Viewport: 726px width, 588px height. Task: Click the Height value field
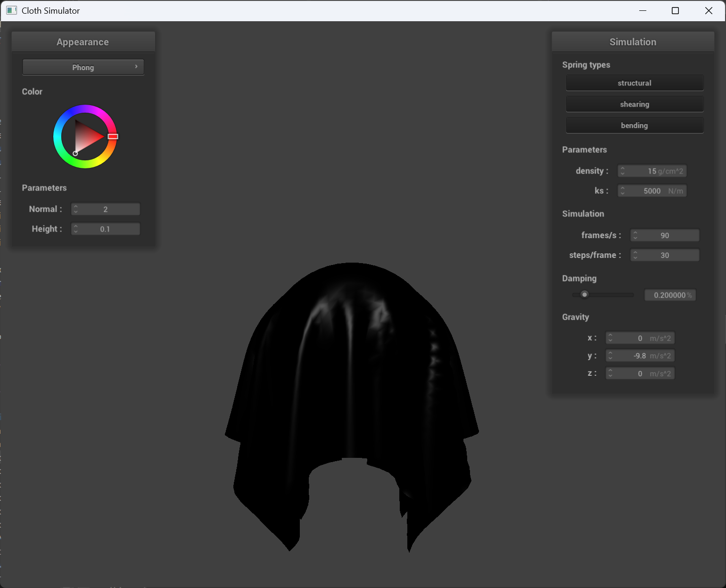coord(106,229)
